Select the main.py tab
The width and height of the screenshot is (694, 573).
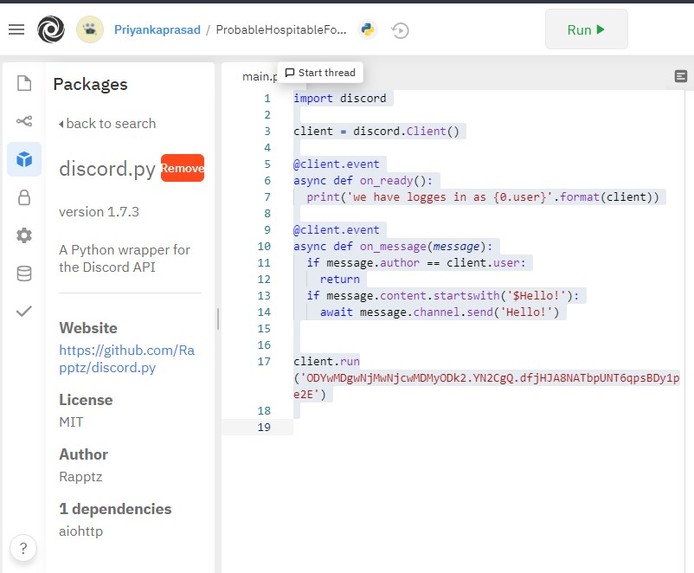259,77
